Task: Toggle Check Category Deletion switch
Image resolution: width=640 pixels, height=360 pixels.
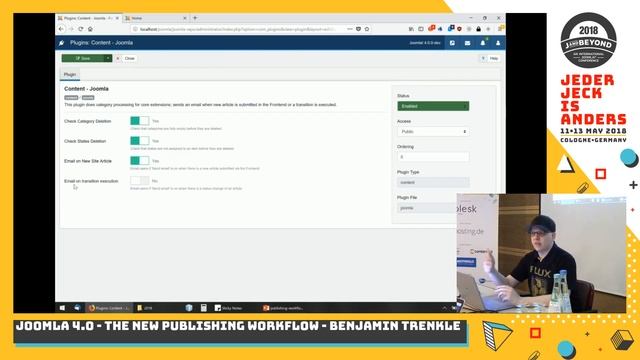Action: tap(140, 121)
